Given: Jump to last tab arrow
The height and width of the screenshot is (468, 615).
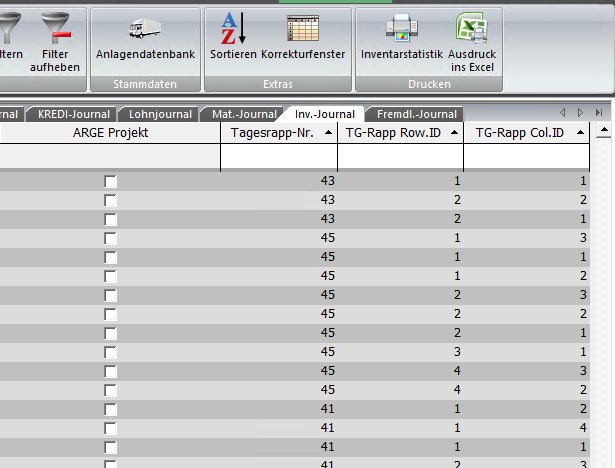Looking at the screenshot, I should (598, 113).
